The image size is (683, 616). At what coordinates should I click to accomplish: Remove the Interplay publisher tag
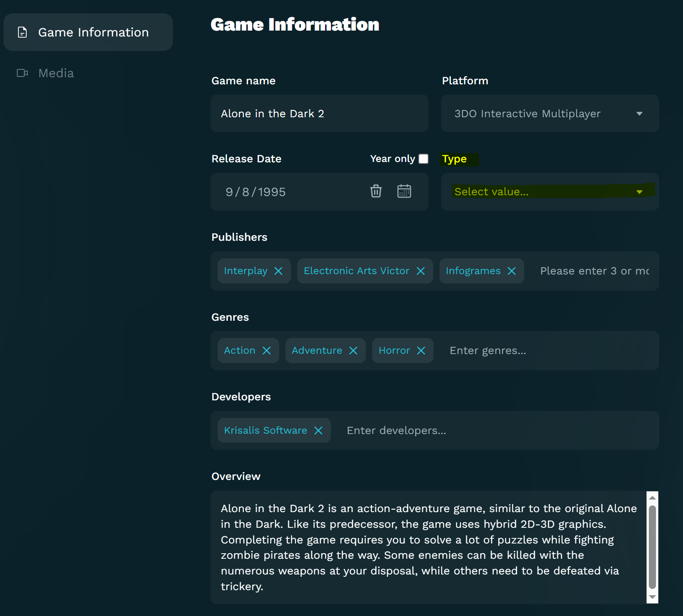tap(278, 271)
